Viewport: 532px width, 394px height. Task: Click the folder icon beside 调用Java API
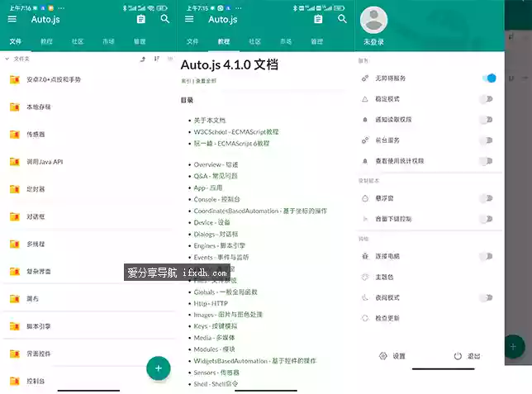[15, 162]
